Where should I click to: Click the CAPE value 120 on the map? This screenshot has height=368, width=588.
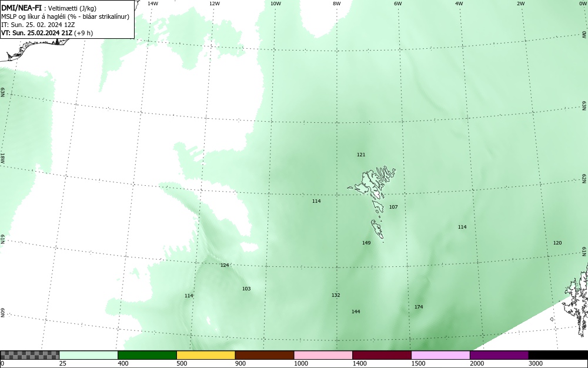point(557,243)
